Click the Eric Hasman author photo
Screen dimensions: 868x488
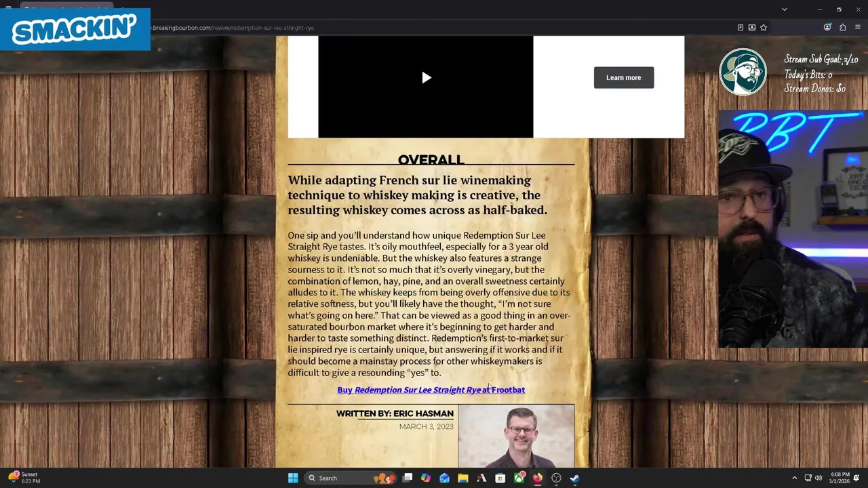tap(516, 436)
